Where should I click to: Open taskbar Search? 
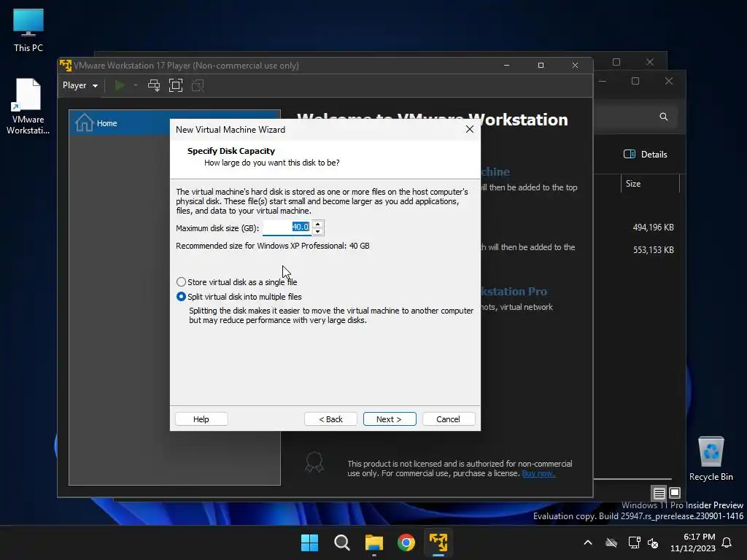[x=342, y=542]
